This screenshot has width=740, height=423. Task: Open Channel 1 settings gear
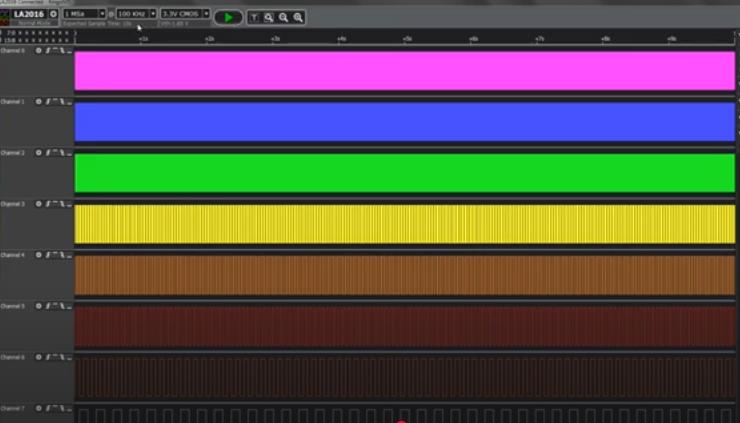click(x=39, y=102)
